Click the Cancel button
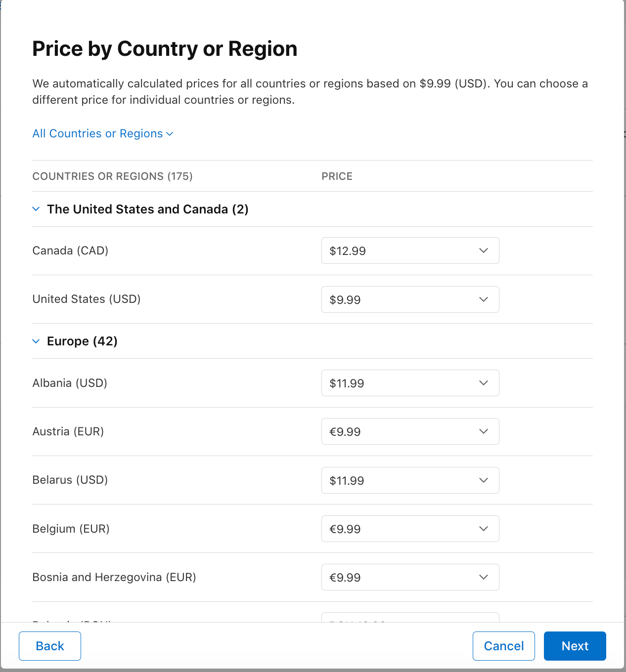Image resolution: width=626 pixels, height=672 pixels. [x=503, y=646]
